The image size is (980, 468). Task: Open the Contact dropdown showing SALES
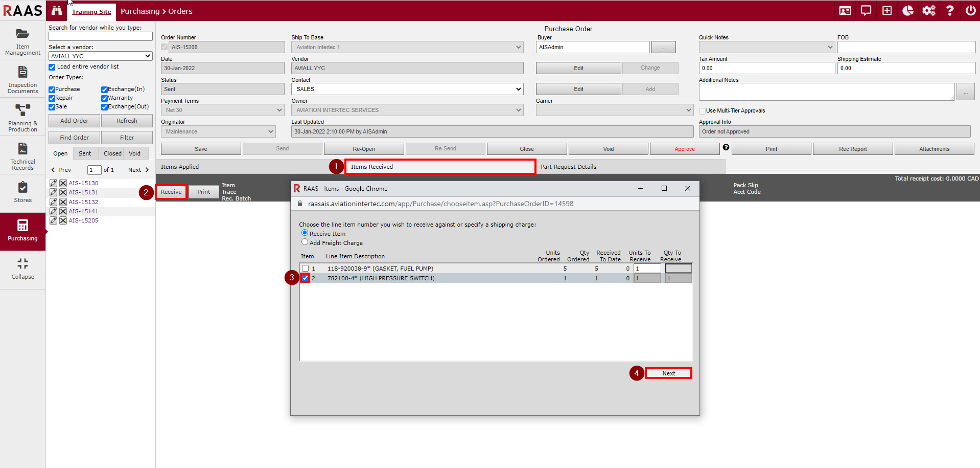[407, 89]
